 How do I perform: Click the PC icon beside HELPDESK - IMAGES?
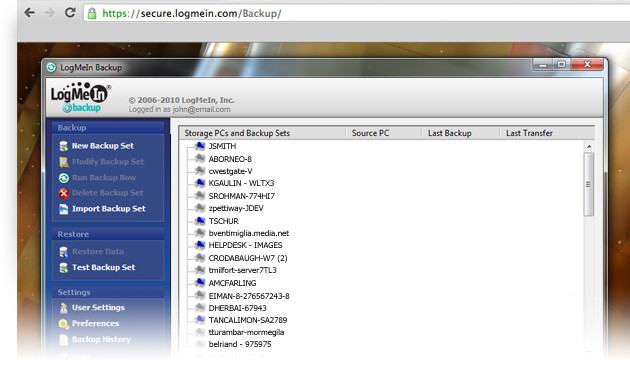pyautogui.click(x=200, y=245)
